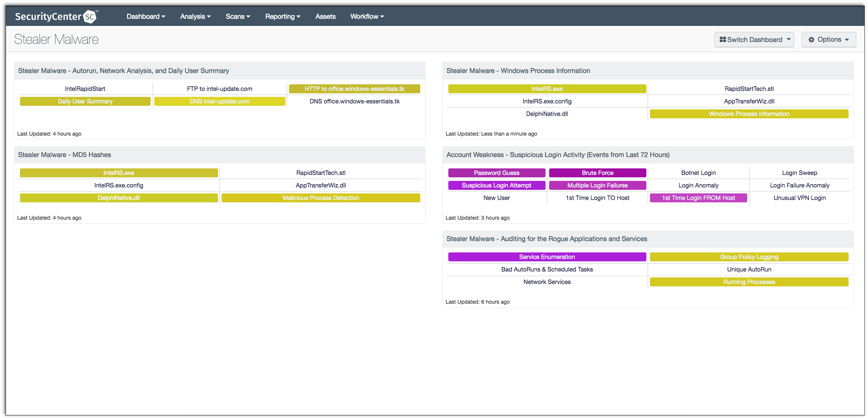
Task: Click the Stealer Malware page heading
Action: coord(56,39)
